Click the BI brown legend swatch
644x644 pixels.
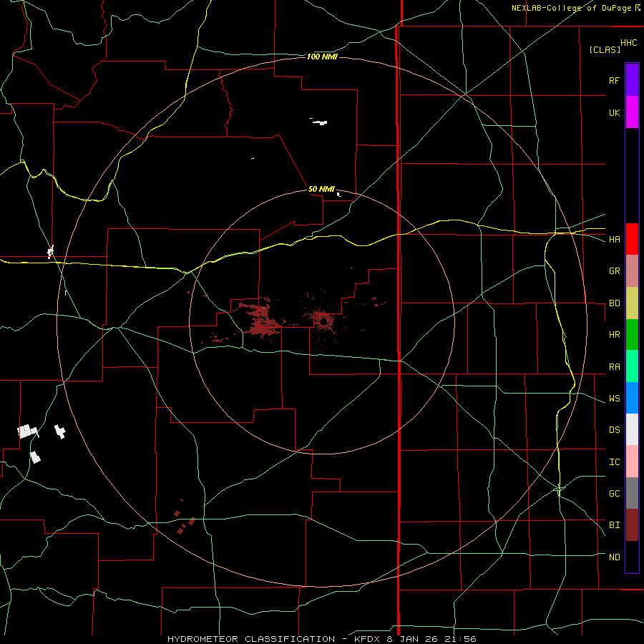632,525
